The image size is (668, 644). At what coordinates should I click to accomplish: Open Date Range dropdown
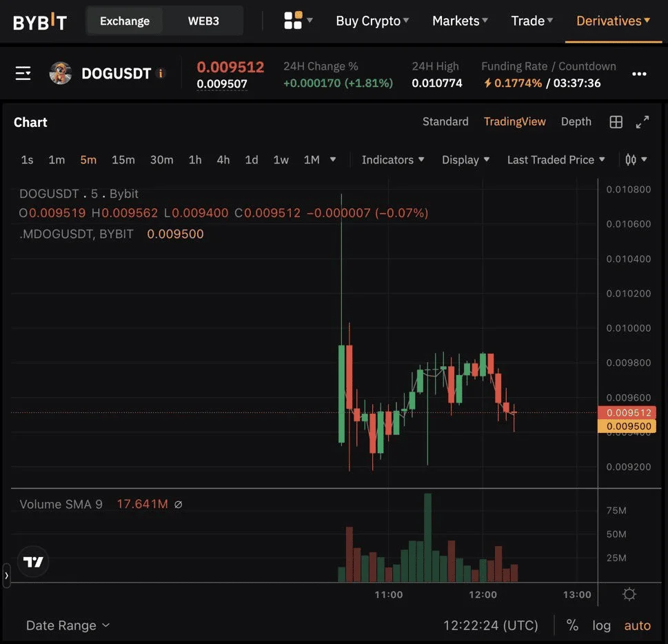(x=68, y=625)
